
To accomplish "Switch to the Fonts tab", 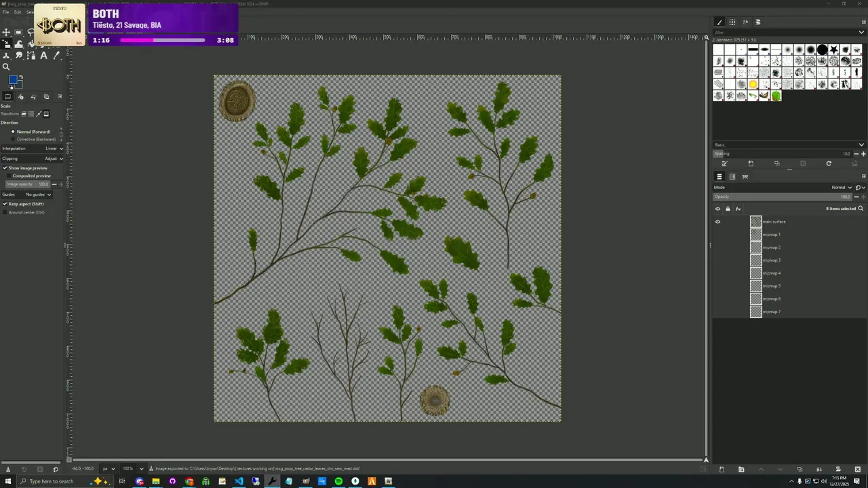I will 745,22.
